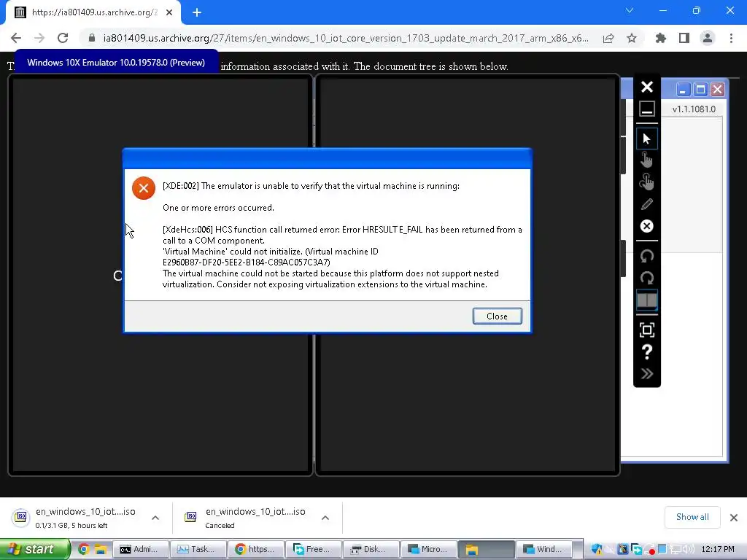Click fit to screen icon
Image resolution: width=747 pixels, height=560 pixels.
[x=646, y=330]
